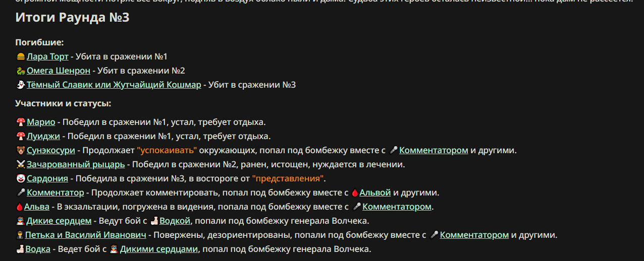
Task: Click the text "Убита в сражении №1"
Action: tap(121, 56)
